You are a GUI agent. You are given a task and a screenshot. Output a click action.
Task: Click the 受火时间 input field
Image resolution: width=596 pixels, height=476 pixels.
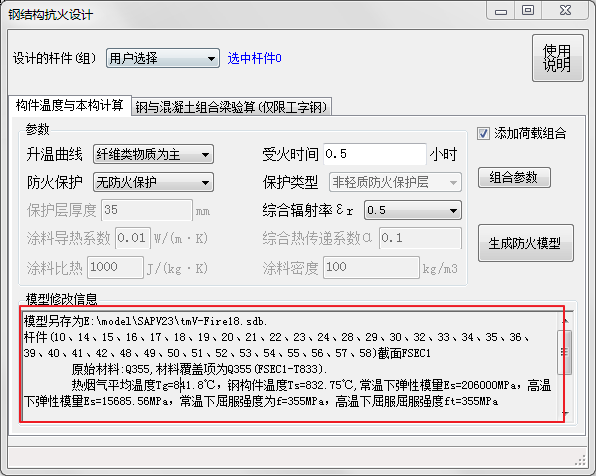(375, 154)
